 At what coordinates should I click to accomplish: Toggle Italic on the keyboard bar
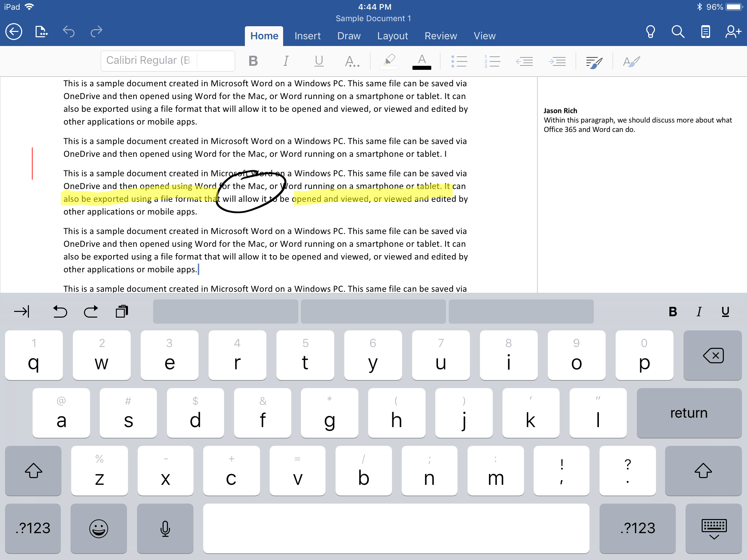click(699, 312)
